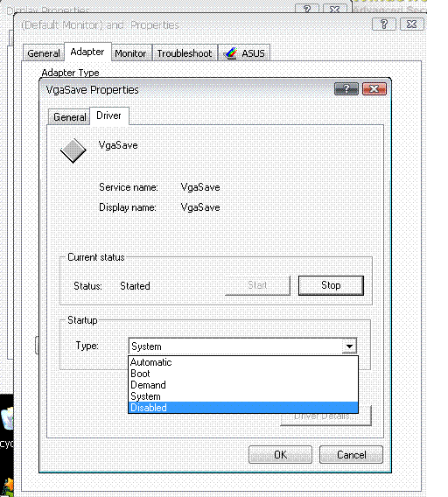
Task: Select Disabled from the startup type list
Action: click(243, 407)
